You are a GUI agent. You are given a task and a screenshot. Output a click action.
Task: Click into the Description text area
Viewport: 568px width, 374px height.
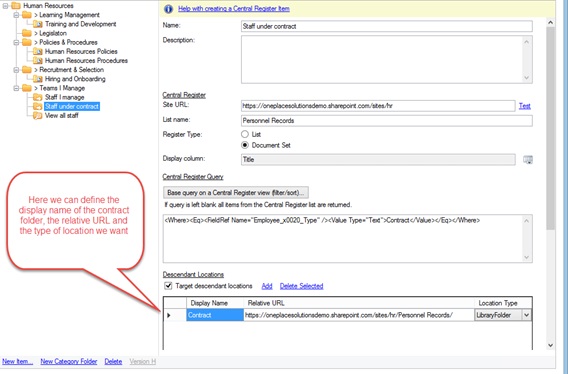(382, 59)
